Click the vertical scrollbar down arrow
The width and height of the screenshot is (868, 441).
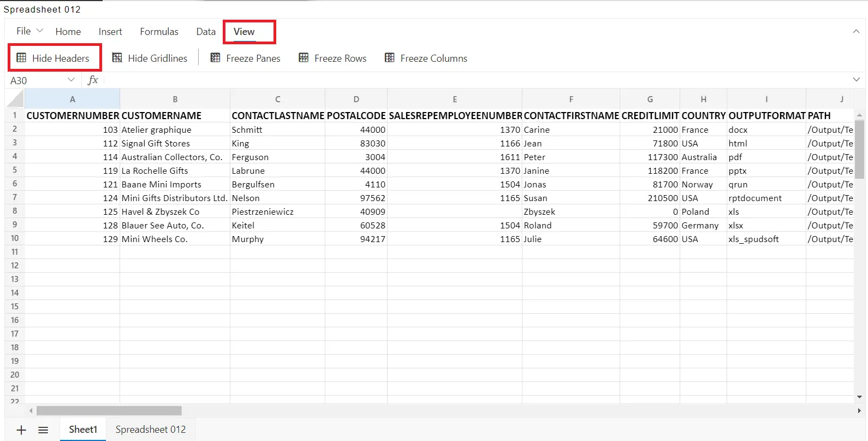point(859,397)
